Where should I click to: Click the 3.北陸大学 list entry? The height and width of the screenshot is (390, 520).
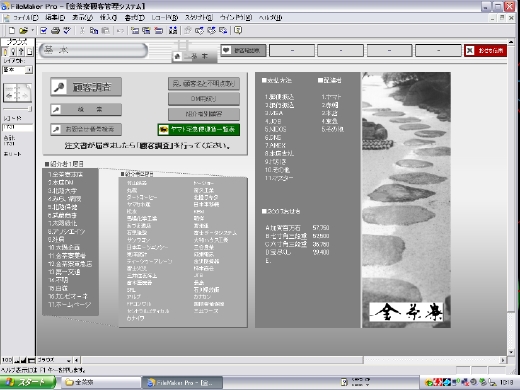(x=62, y=191)
